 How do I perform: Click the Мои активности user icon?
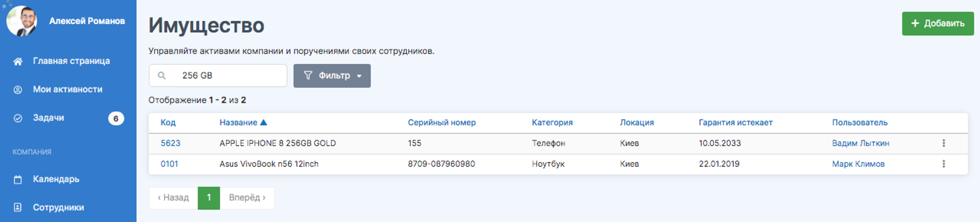[x=18, y=90]
